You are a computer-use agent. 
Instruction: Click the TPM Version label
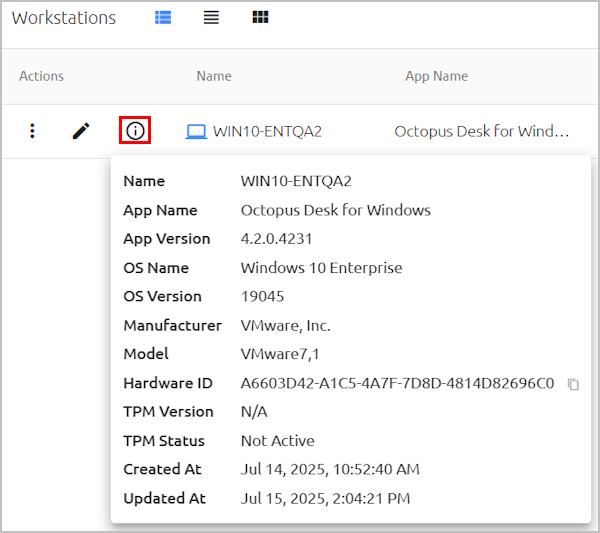tap(168, 412)
